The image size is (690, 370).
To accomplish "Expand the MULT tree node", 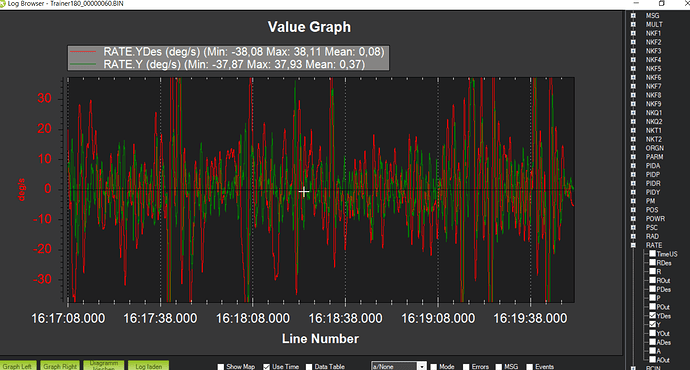I will pos(633,24).
